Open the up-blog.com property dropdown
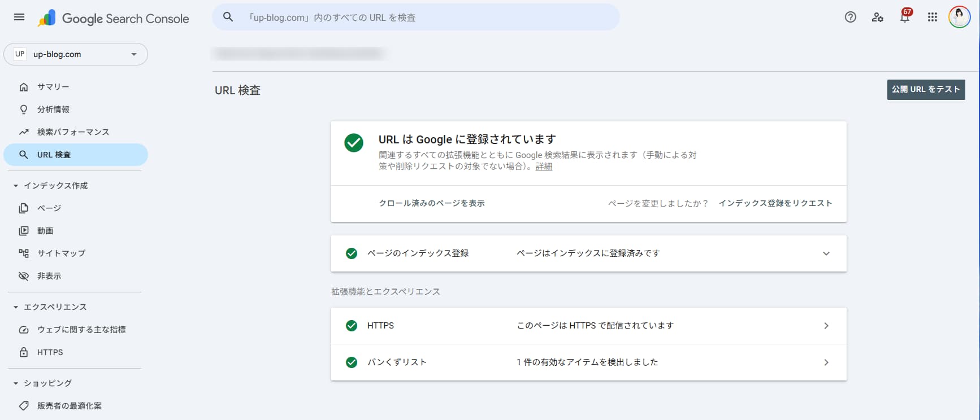The image size is (980, 420). (x=76, y=54)
